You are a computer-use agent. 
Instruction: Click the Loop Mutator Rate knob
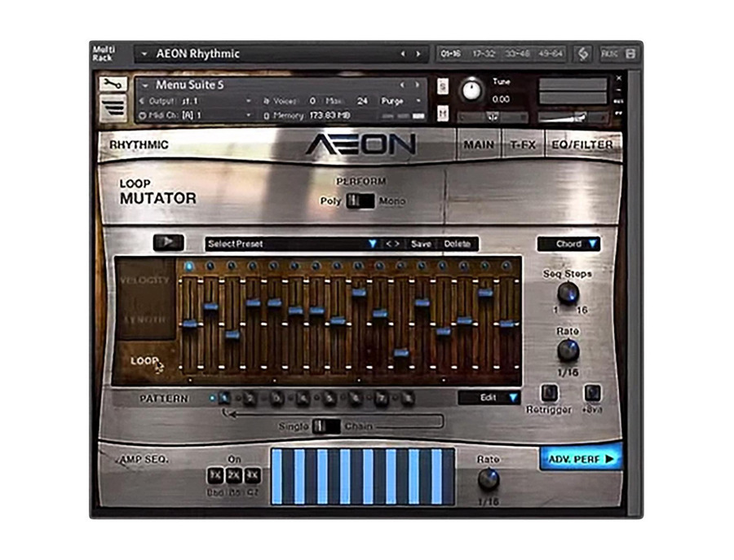point(568,351)
